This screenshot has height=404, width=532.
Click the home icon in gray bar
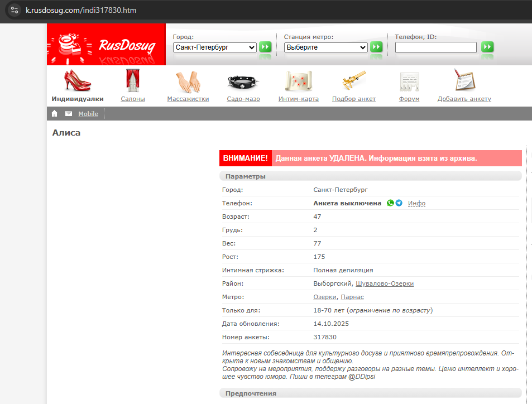(x=54, y=114)
